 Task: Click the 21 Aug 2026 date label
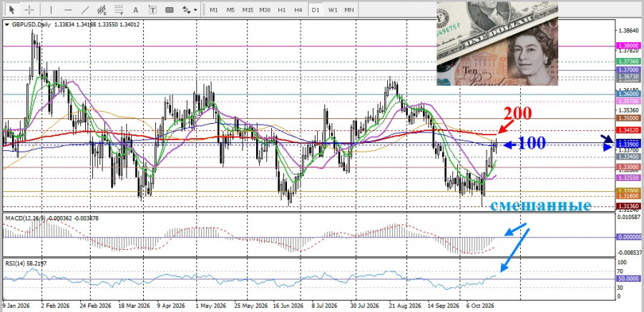pyautogui.click(x=406, y=306)
